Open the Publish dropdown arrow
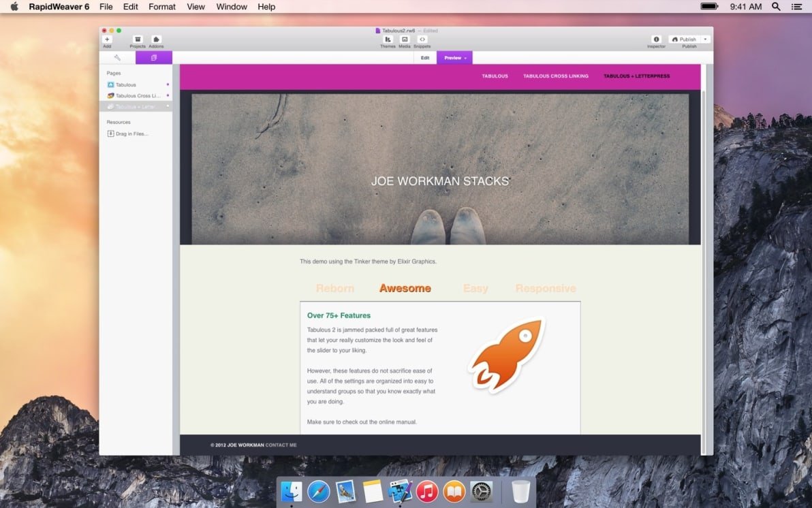The height and width of the screenshot is (508, 812). [705, 39]
